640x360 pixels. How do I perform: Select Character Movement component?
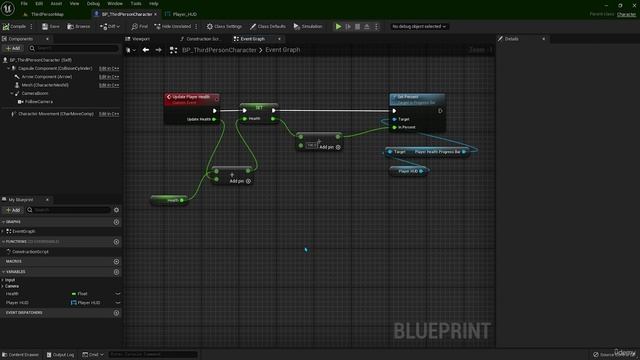pyautogui.click(x=56, y=114)
